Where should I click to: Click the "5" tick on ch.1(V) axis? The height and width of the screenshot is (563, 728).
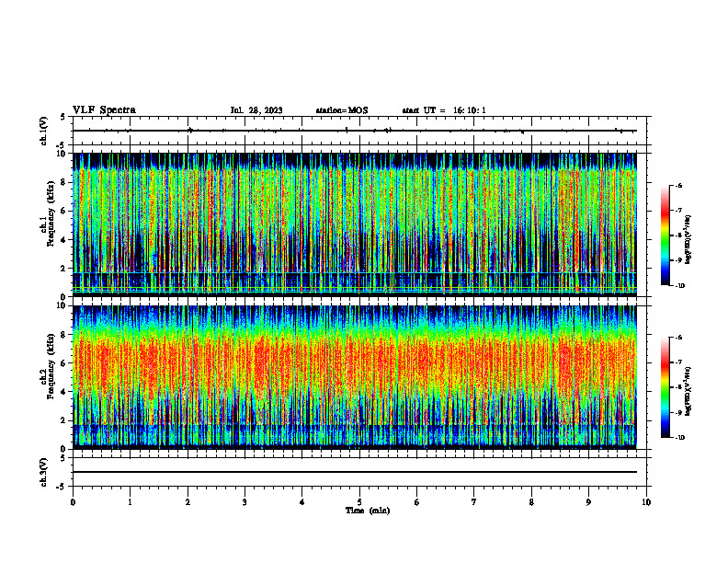pos(63,117)
